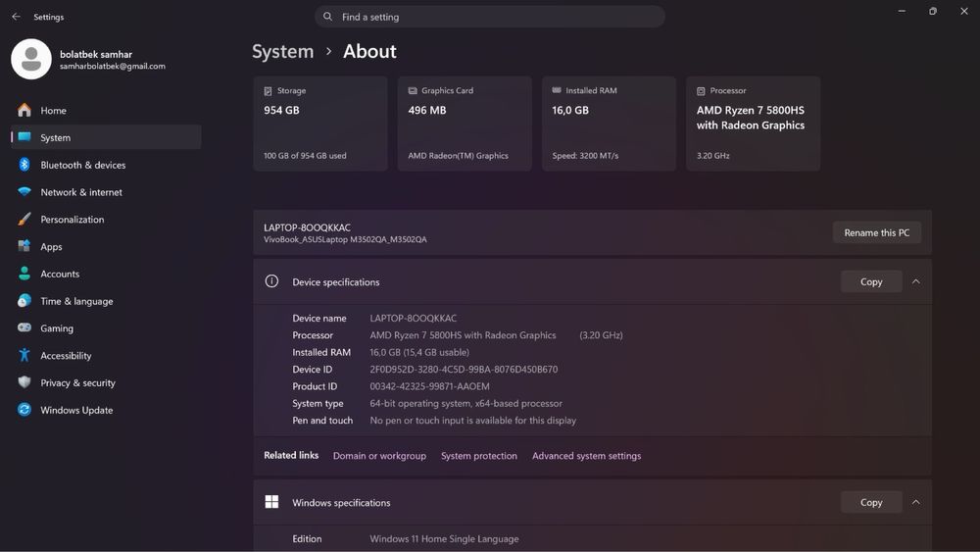Click the Network & internet wifi icon
The width and height of the screenshot is (980, 552).
point(24,192)
